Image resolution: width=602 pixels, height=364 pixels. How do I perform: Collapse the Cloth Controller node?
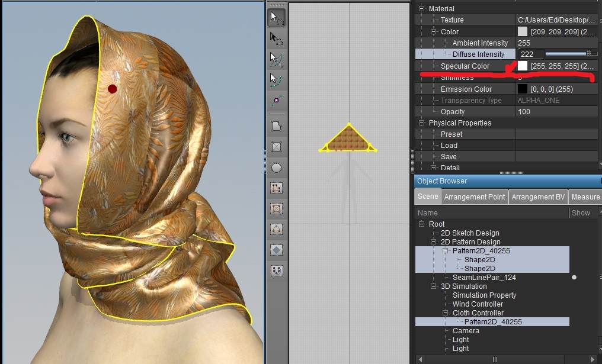[446, 313]
